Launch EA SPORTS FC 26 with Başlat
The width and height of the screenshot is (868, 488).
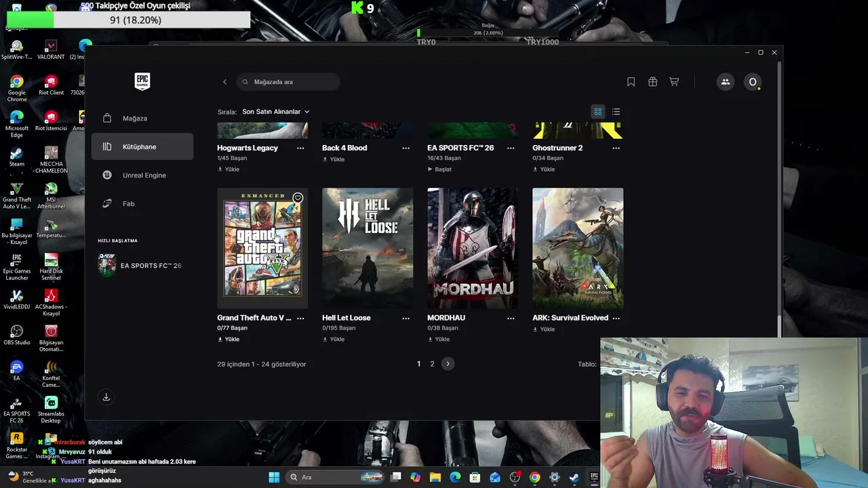click(x=439, y=169)
